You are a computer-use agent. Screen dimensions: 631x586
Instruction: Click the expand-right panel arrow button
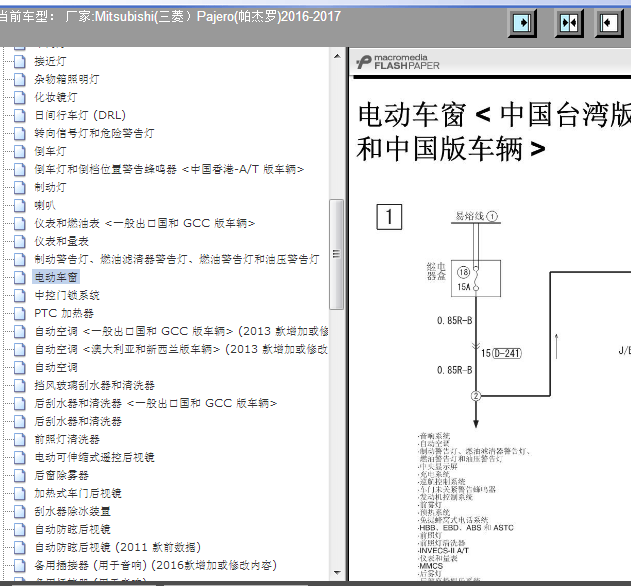click(x=522, y=23)
